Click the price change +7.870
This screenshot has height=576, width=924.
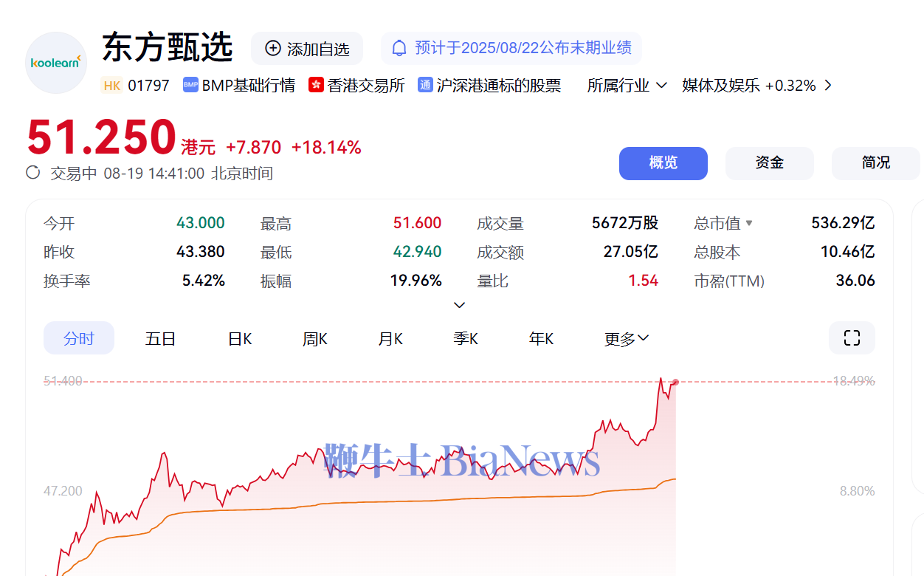(253, 148)
